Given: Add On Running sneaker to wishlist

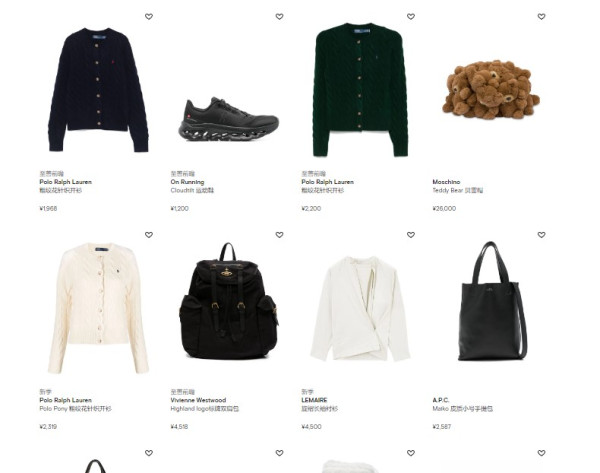Looking at the screenshot, I should pyautogui.click(x=280, y=16).
